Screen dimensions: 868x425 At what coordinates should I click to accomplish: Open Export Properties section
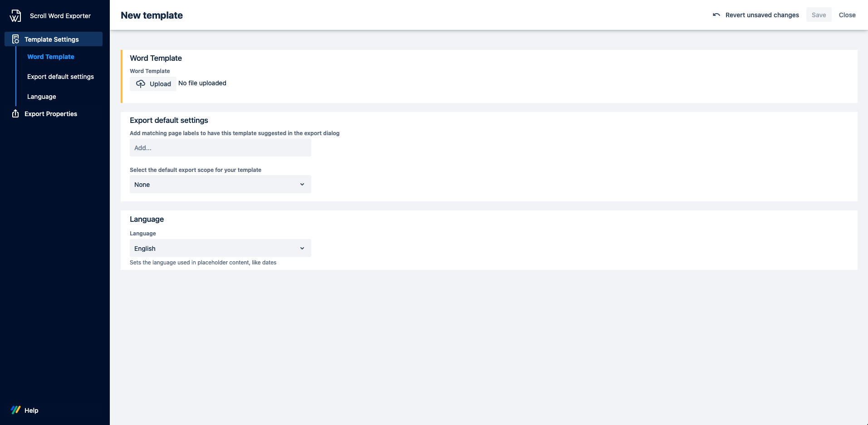pos(51,114)
